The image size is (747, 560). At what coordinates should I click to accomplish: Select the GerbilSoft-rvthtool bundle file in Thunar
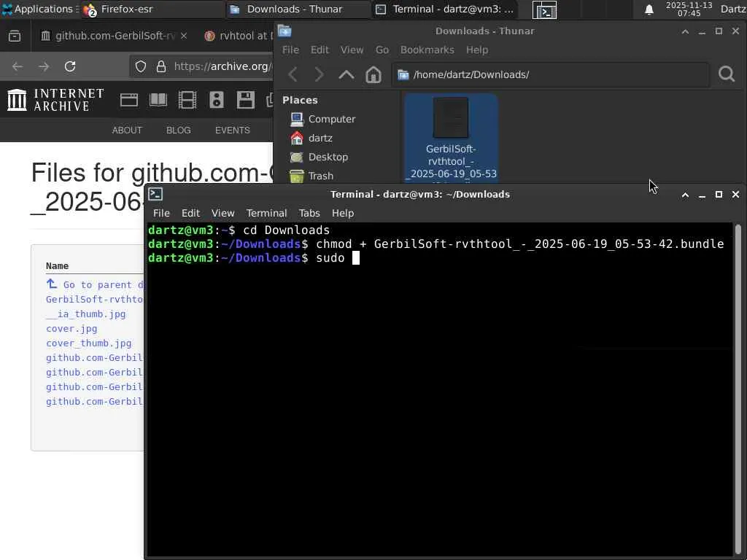[x=451, y=139]
